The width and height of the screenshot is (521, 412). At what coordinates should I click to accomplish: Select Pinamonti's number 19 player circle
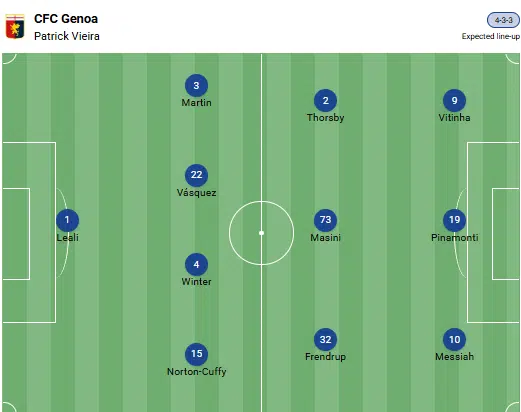pyautogui.click(x=454, y=220)
